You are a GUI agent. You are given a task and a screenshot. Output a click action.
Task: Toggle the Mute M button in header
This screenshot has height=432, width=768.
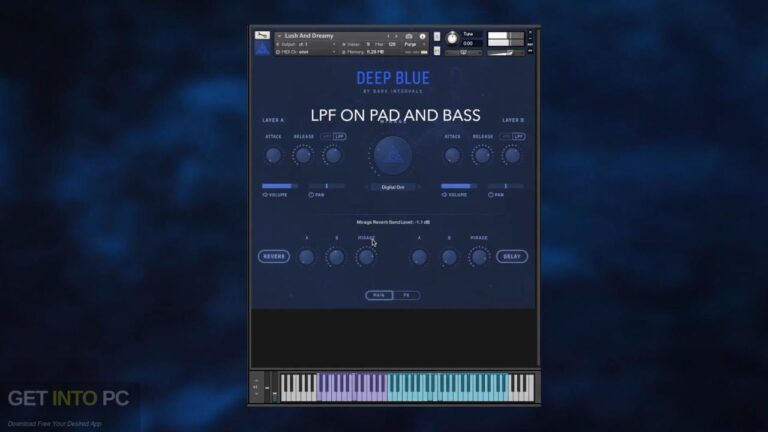(x=437, y=51)
